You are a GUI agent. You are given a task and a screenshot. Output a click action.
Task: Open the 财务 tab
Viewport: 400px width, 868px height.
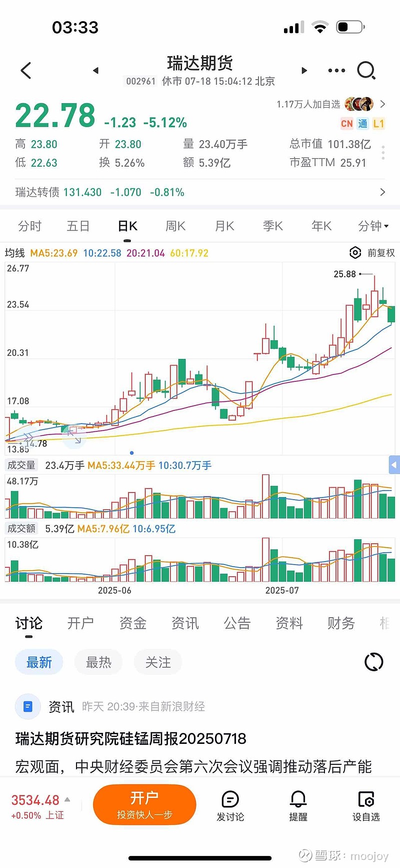point(341,623)
